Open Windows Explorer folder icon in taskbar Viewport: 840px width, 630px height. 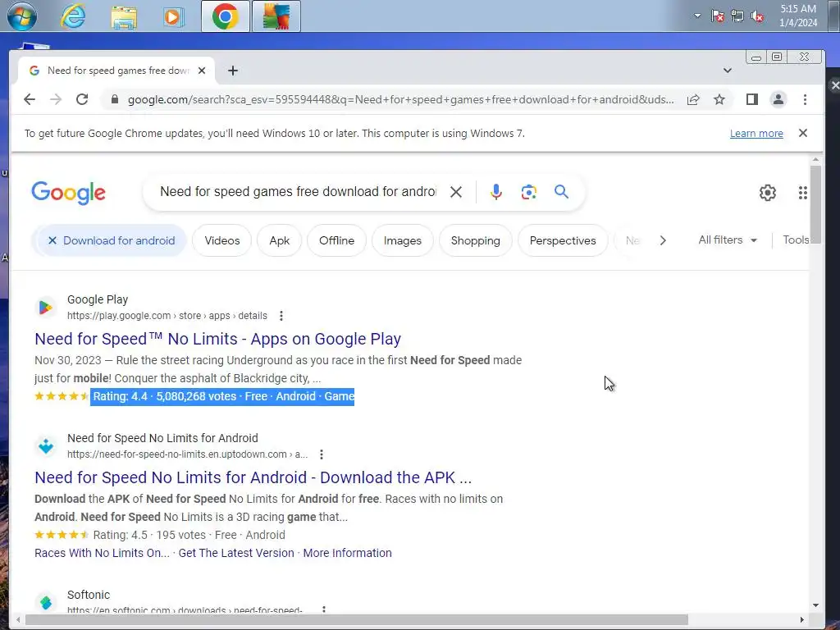point(124,16)
